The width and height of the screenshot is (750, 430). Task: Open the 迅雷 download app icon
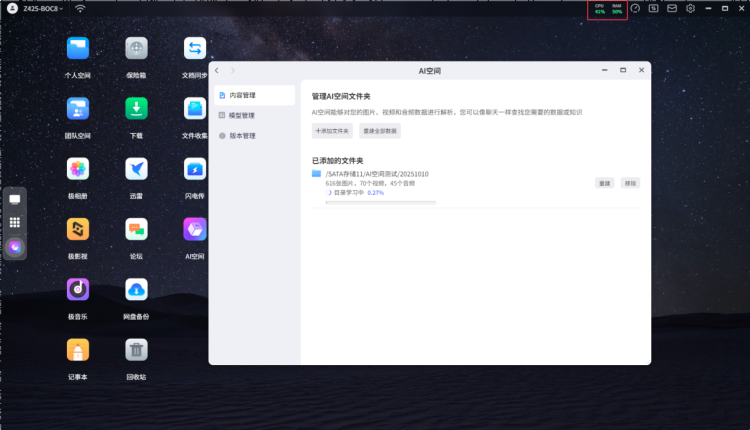(137, 169)
